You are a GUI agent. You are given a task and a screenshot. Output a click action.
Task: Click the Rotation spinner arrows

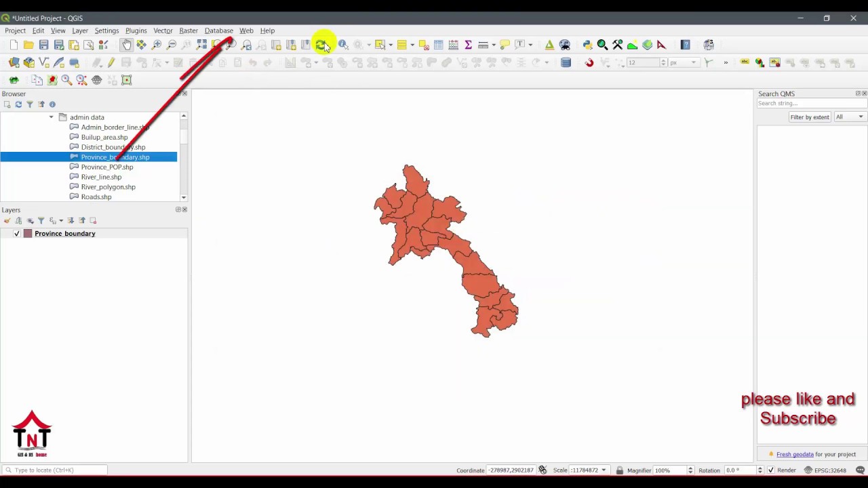tap(759, 470)
